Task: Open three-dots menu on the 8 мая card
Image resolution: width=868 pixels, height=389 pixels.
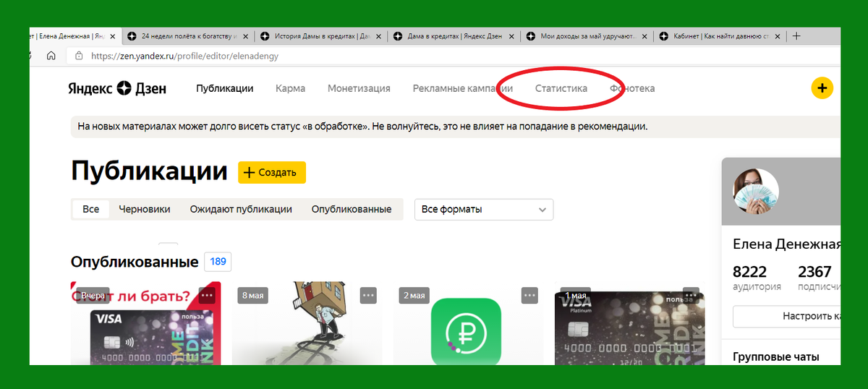Action: click(x=369, y=295)
